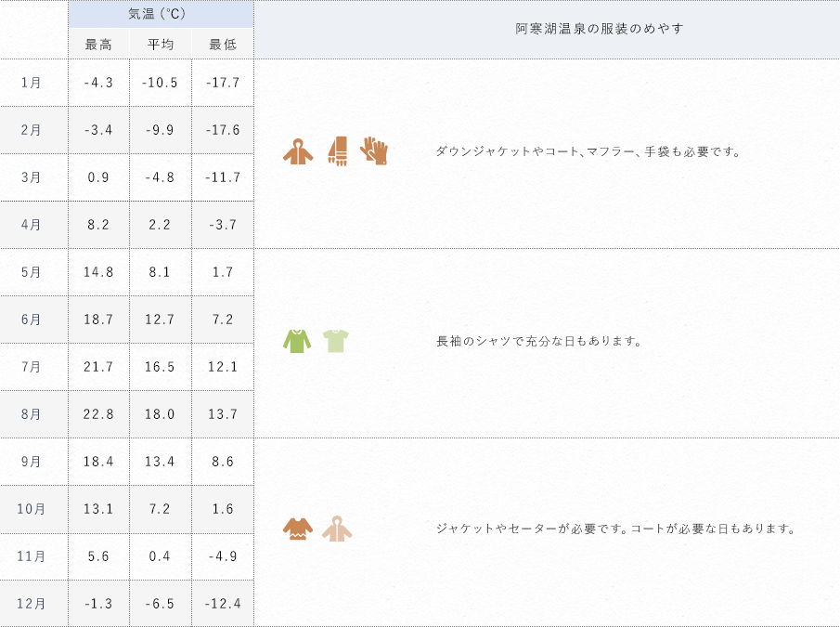840x627 pixels.
Task: Select the 気温 (°C) header cell
Action: (161, 14)
